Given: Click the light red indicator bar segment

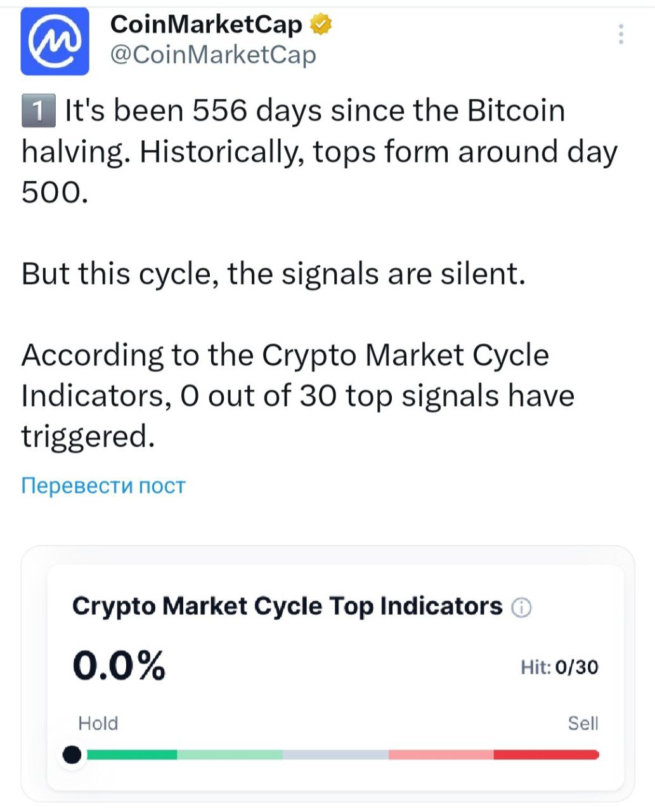Looking at the screenshot, I should coord(441,755).
